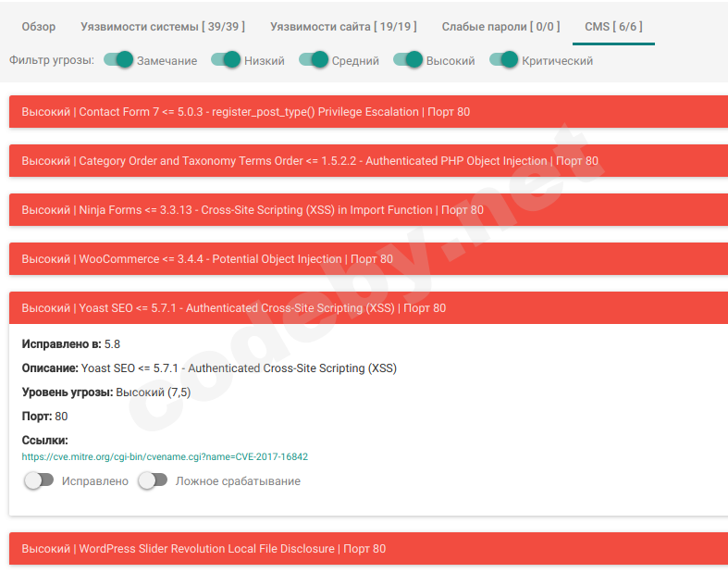The height and width of the screenshot is (573, 728).
Task: Toggle the Замечание threat filter
Action: pos(117,60)
